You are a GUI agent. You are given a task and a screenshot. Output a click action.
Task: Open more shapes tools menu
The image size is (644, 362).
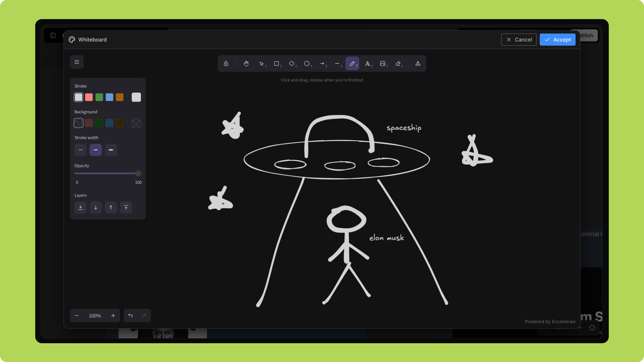click(418, 64)
